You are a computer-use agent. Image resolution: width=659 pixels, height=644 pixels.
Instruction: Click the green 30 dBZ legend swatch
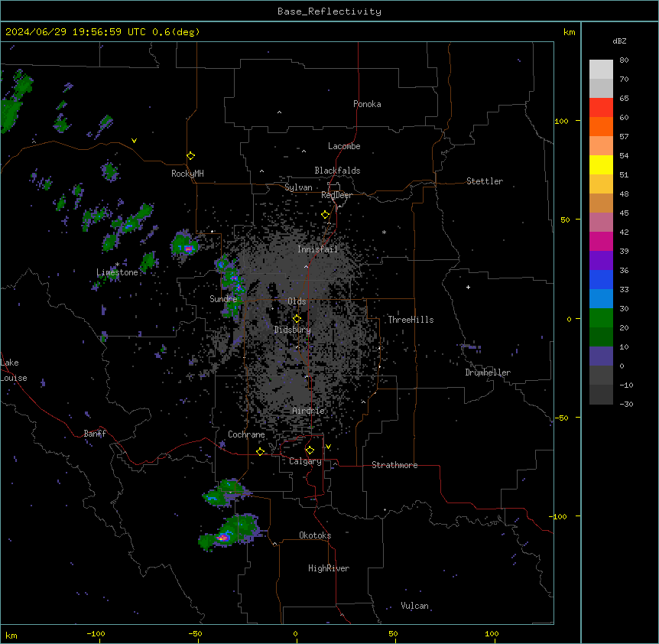[x=601, y=318]
